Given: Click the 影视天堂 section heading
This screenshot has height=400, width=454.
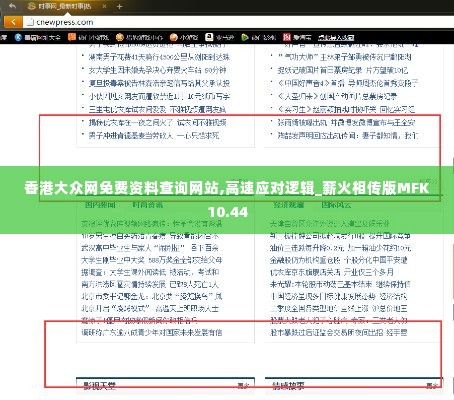Looking at the screenshot, I should [99, 386].
